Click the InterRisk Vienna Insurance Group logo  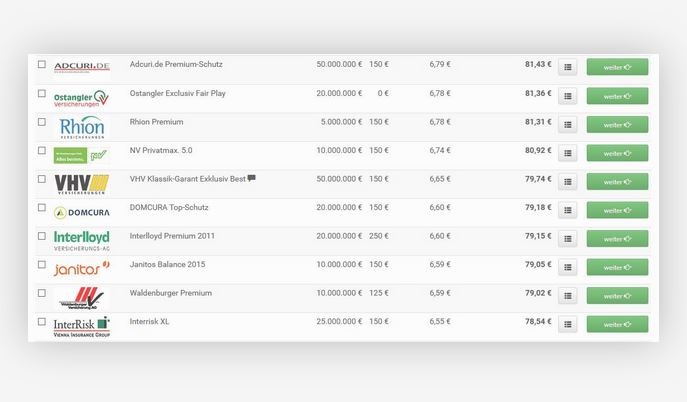[81, 327]
